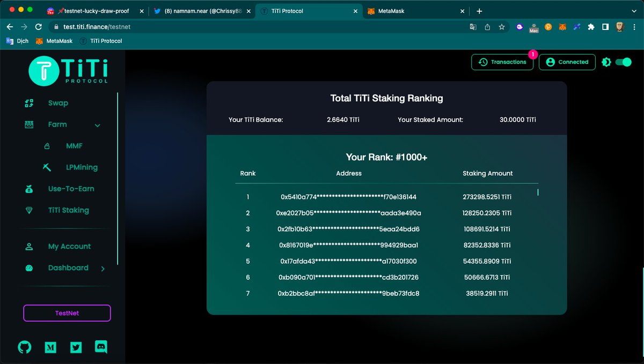Image resolution: width=644 pixels, height=364 pixels.
Task: Click the TiTi Staking diamond icon
Action: pos(30,211)
